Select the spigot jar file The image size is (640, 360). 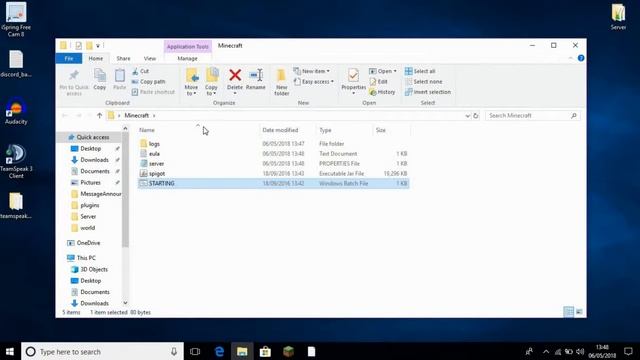[x=273, y=173]
